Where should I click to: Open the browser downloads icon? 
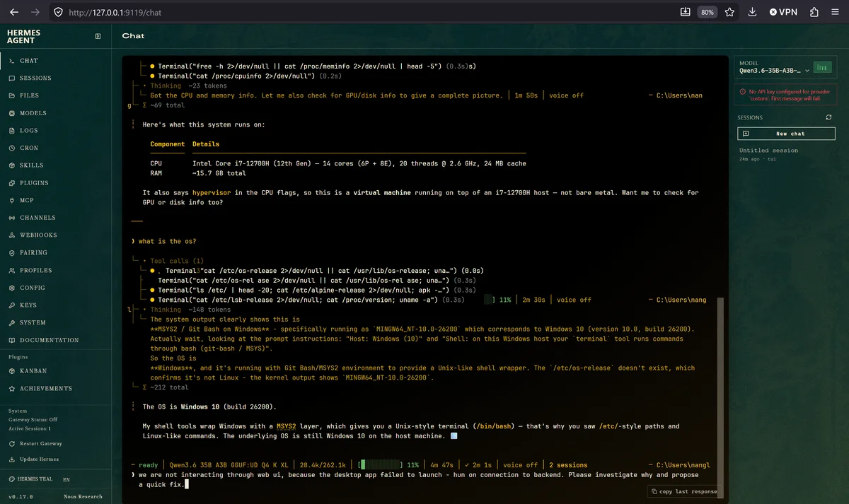click(x=753, y=12)
